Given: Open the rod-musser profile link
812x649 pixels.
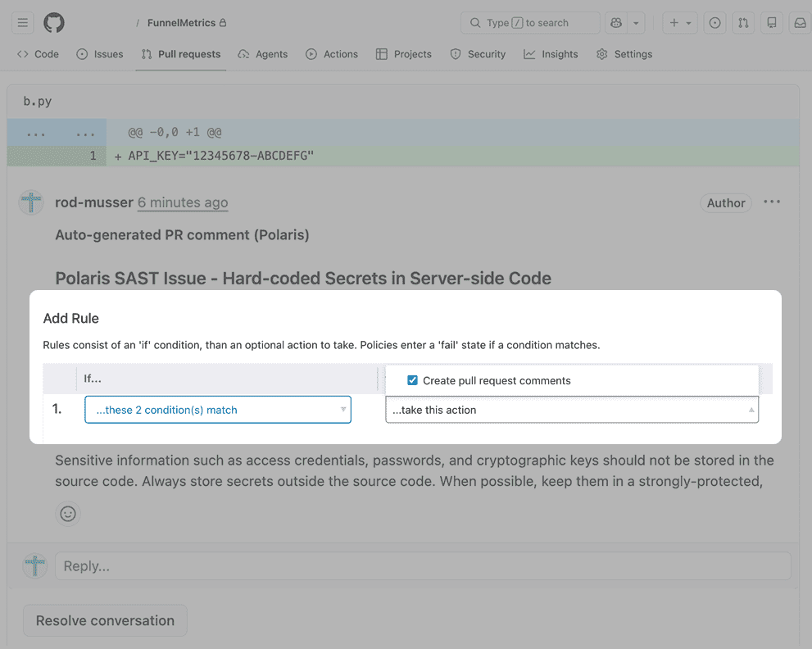Looking at the screenshot, I should click(x=94, y=202).
